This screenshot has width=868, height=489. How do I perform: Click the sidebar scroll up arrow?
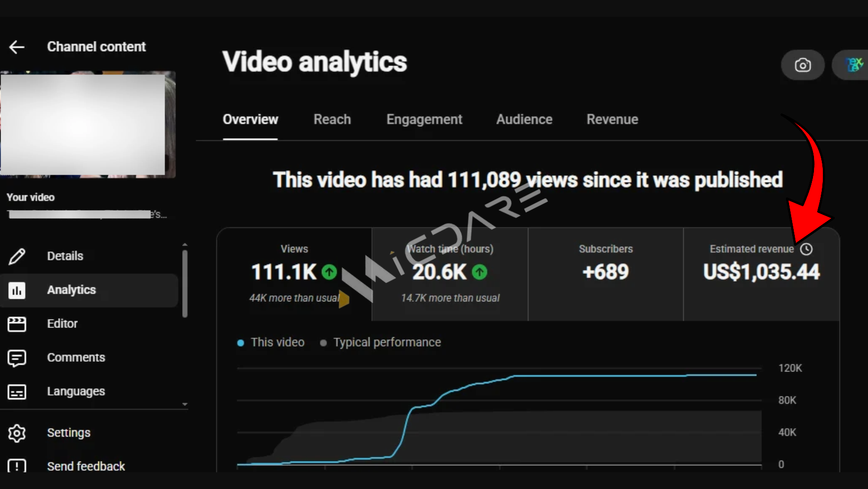point(185,244)
